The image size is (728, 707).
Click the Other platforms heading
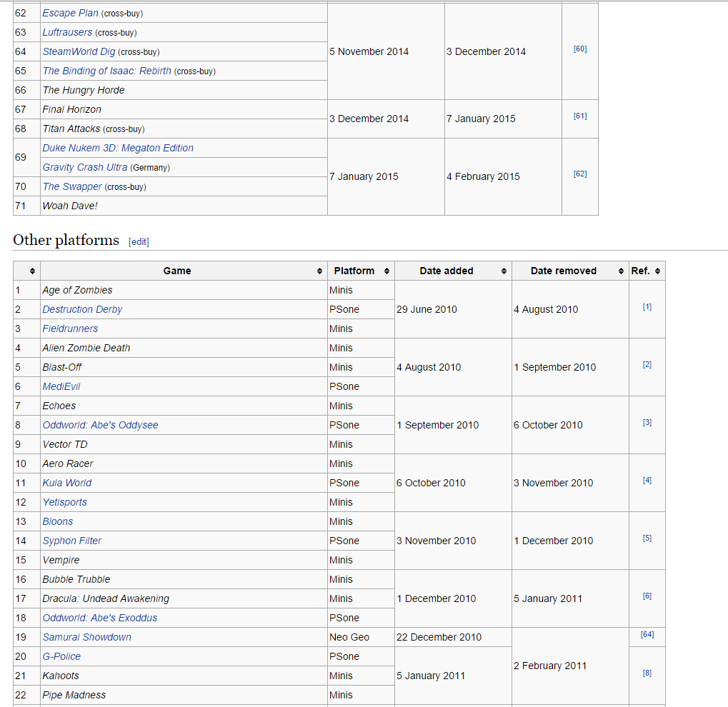(66, 240)
